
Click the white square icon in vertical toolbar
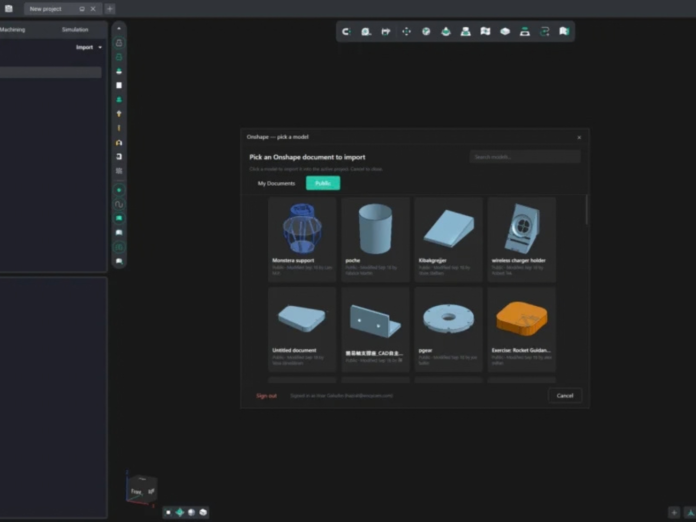[x=119, y=85]
